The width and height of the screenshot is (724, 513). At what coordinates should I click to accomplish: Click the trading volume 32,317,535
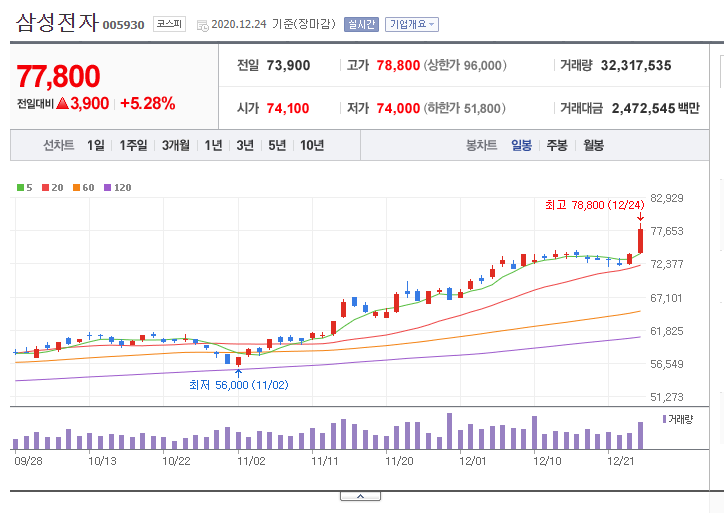[636, 66]
